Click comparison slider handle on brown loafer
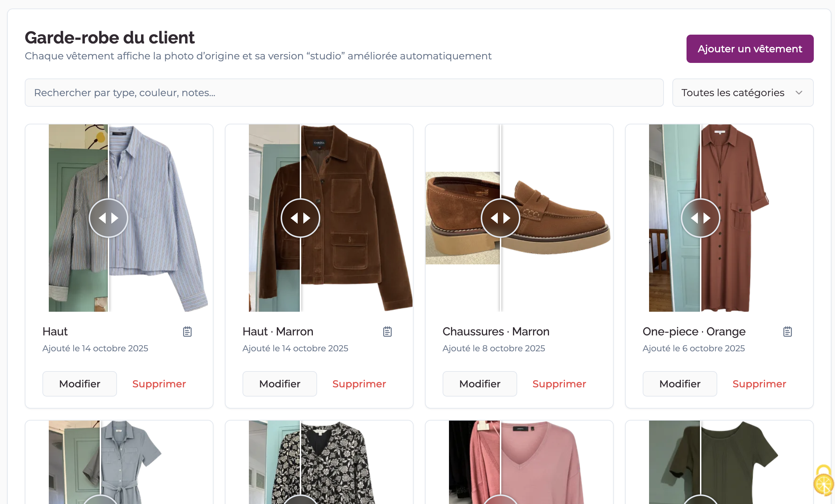The height and width of the screenshot is (504, 835). pos(501,218)
